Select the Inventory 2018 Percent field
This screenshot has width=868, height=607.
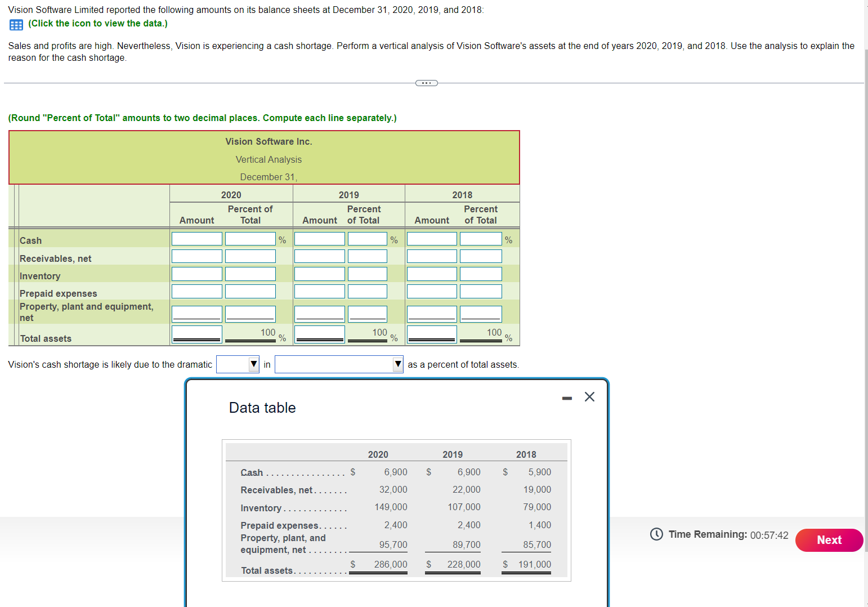pyautogui.click(x=481, y=274)
